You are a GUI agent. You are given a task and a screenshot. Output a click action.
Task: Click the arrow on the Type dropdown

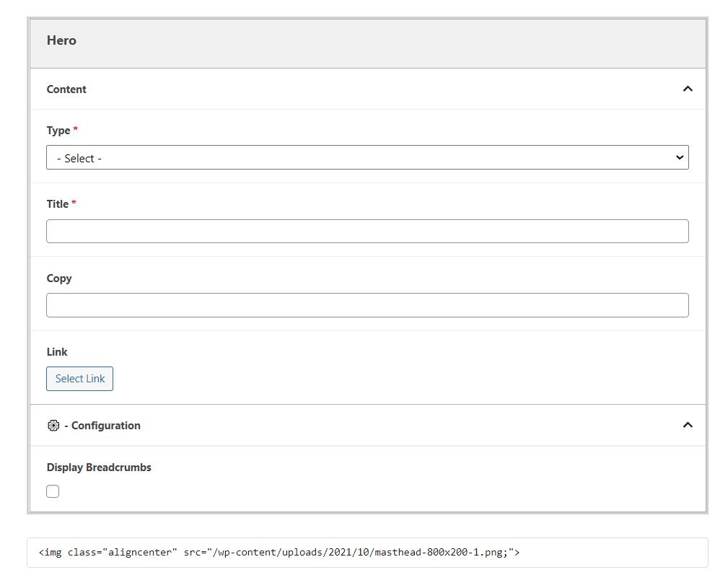pyautogui.click(x=678, y=157)
